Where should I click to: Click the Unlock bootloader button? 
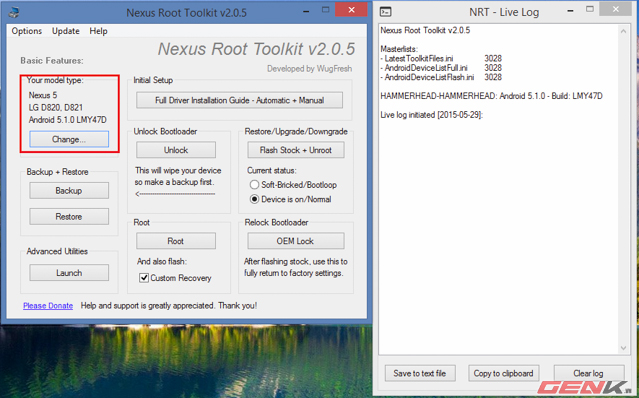click(176, 150)
